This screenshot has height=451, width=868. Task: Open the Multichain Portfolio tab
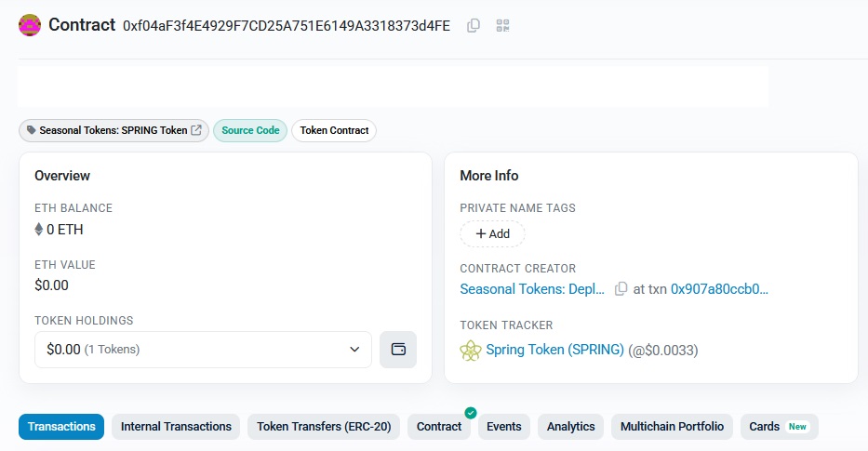[x=672, y=427]
